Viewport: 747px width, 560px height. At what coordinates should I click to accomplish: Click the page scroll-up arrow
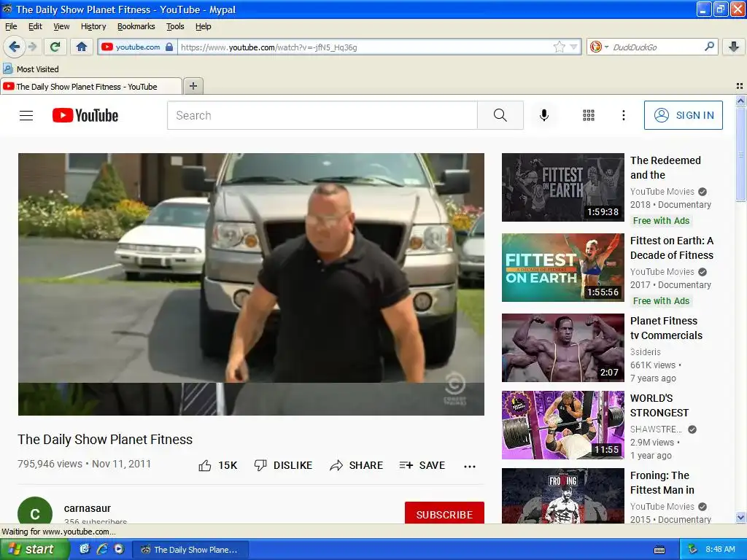pos(740,101)
